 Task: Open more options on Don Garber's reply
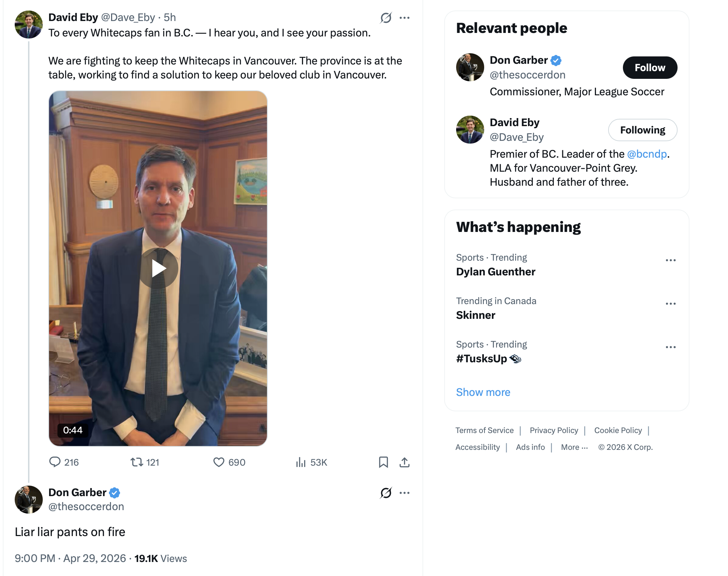pos(405,493)
